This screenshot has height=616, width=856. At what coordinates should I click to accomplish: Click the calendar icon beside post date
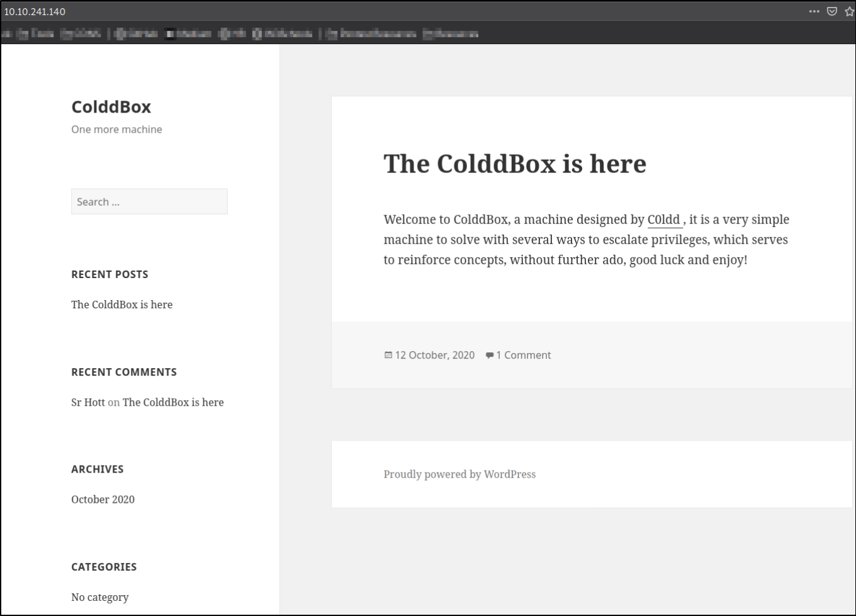tap(388, 355)
